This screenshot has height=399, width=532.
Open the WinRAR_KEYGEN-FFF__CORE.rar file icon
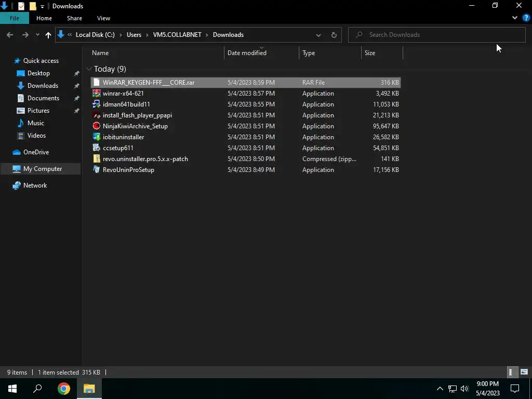[97, 82]
